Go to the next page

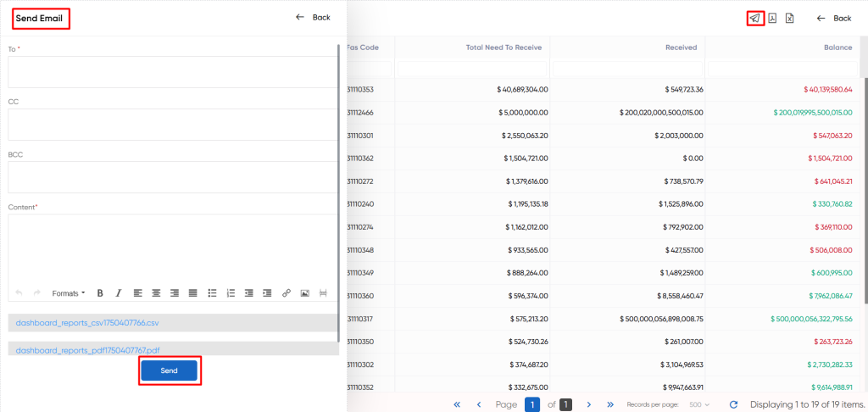(x=589, y=405)
